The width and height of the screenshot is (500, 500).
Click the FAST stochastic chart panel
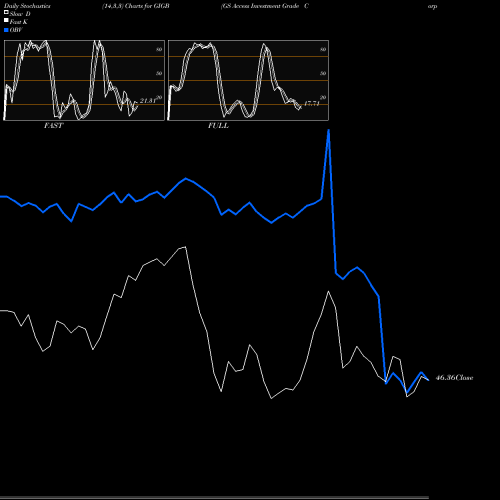[x=84, y=80]
